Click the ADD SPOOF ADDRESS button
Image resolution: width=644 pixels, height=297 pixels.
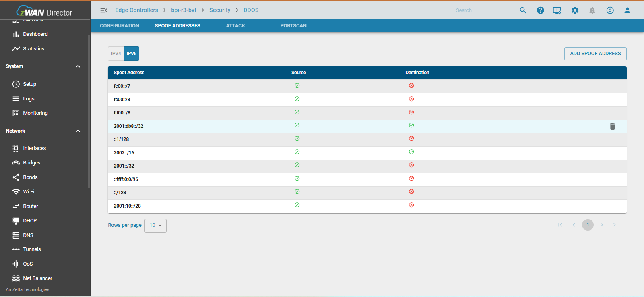point(595,54)
